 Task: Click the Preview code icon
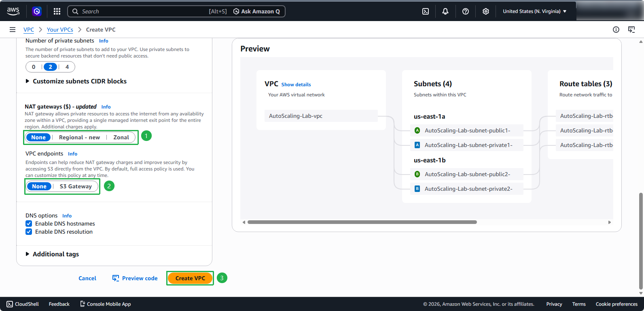pyautogui.click(x=116, y=278)
